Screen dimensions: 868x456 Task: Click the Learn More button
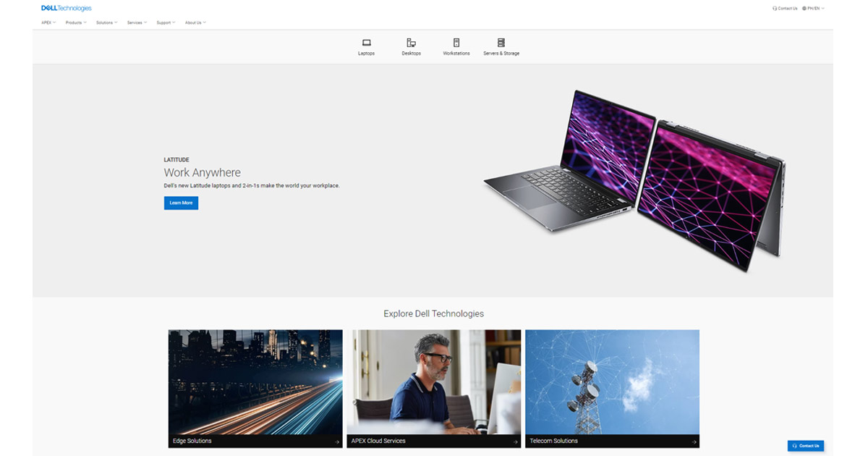pos(181,203)
